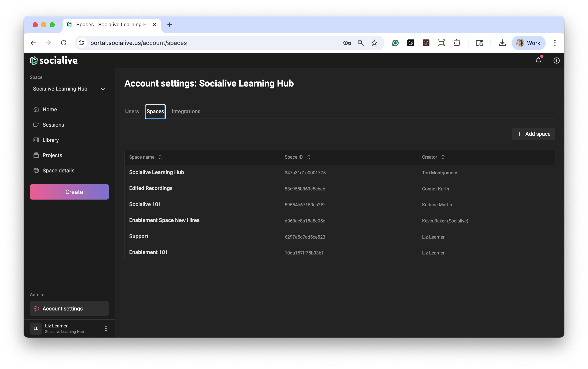The image size is (588, 369).
Task: Switch to the Users tab
Action: [132, 112]
